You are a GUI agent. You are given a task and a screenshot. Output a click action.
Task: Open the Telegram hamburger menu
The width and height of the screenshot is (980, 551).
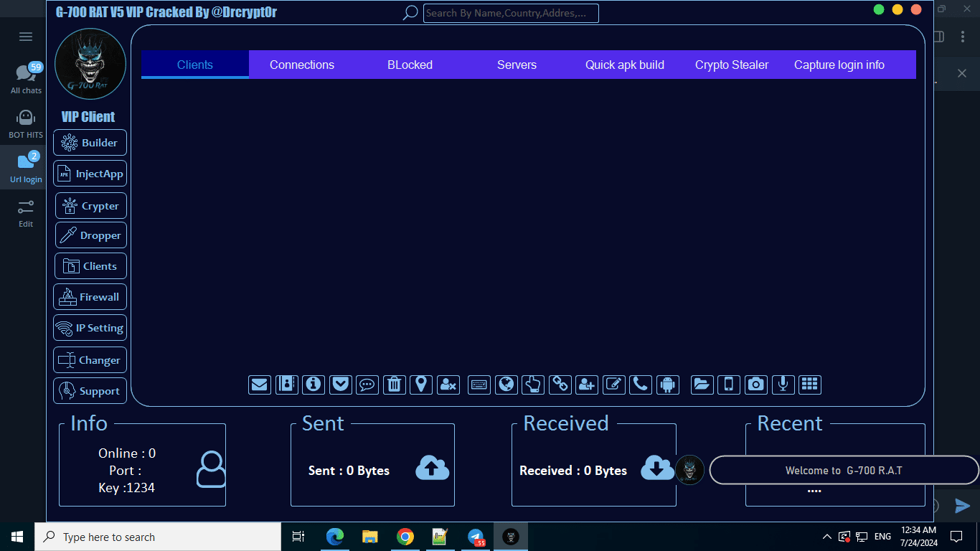pyautogui.click(x=25, y=36)
